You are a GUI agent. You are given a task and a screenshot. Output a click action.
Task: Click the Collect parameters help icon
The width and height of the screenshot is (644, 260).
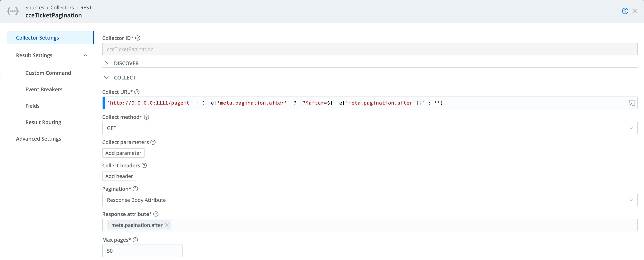(x=153, y=142)
